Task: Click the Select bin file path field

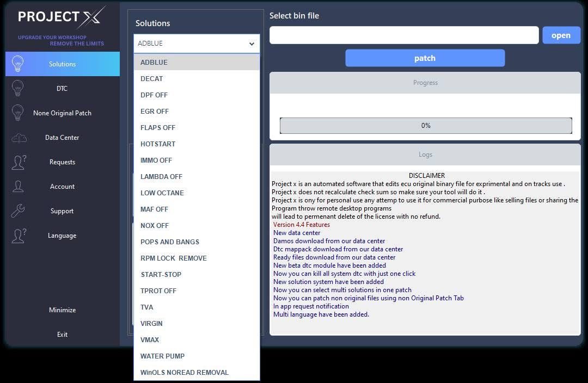Action: click(404, 35)
